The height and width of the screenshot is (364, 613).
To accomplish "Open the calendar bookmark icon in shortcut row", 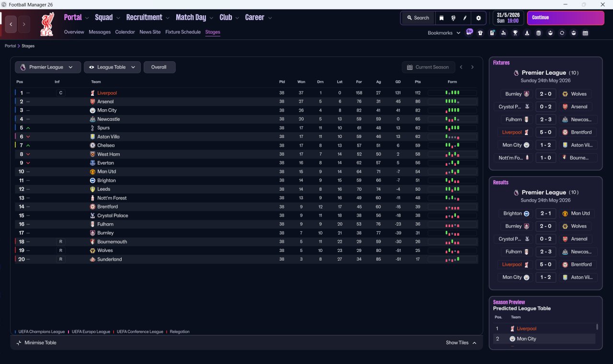I will click(585, 33).
